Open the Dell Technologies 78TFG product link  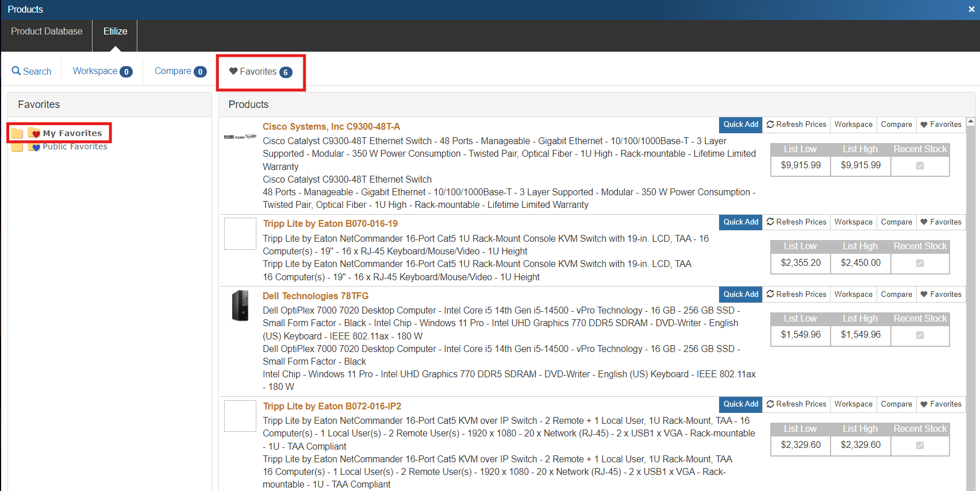point(316,296)
